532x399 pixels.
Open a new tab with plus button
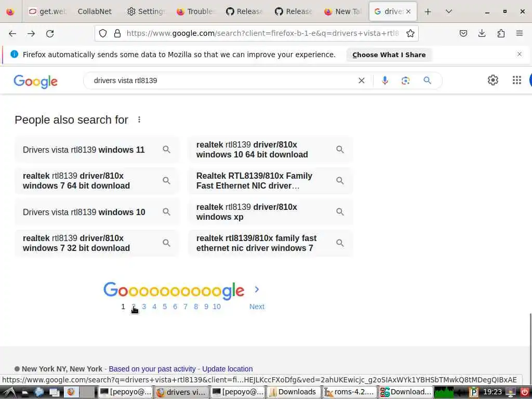click(x=428, y=11)
